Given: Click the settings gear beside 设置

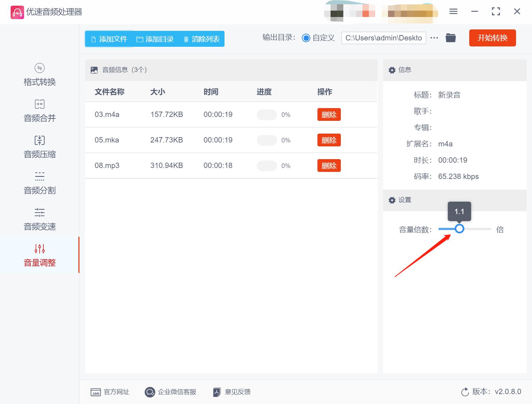Looking at the screenshot, I should (392, 200).
